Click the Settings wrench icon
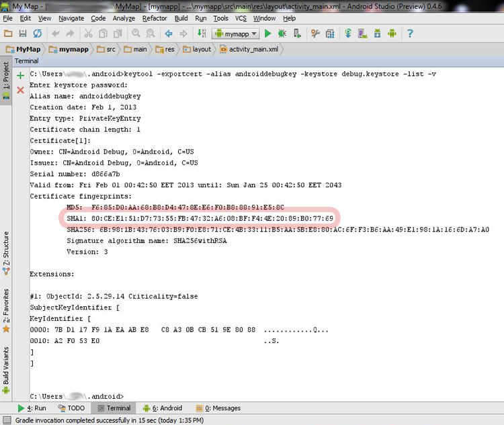The image size is (504, 425). [315, 34]
